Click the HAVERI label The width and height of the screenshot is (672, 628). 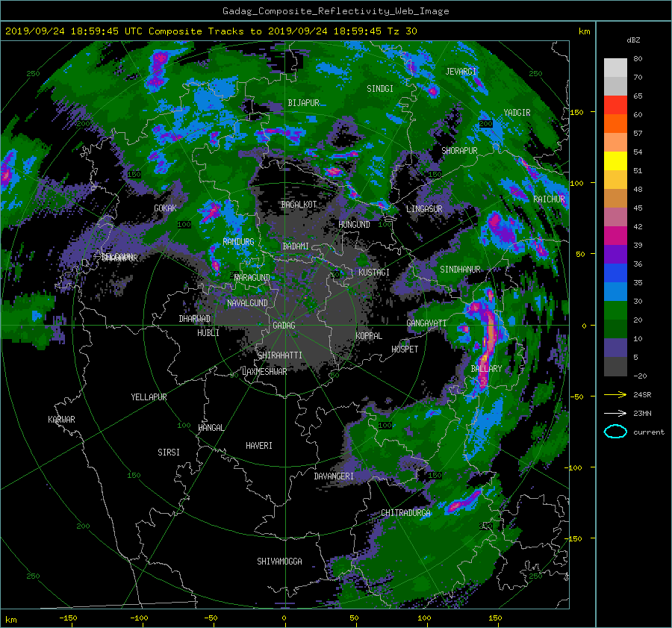coord(259,446)
